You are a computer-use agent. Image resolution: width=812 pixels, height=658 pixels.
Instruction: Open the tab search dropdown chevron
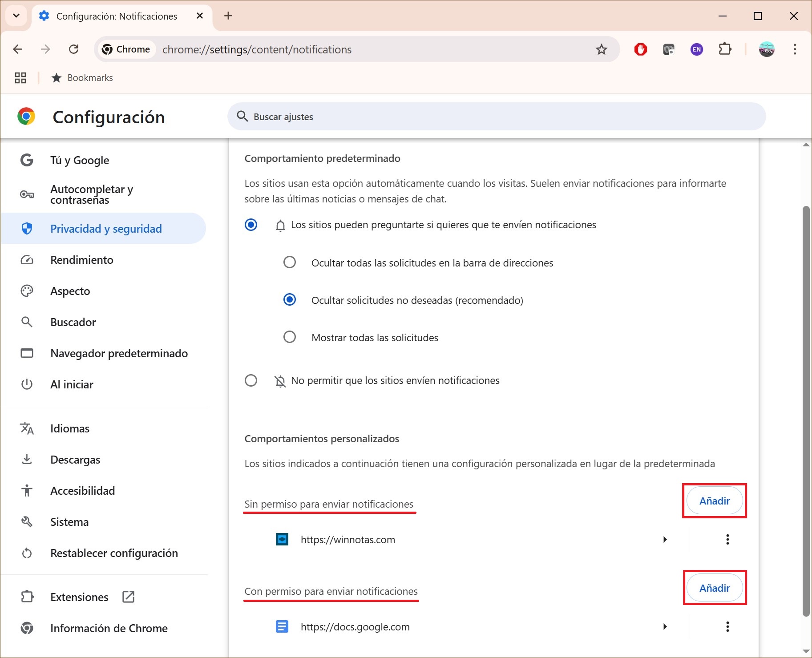[16, 16]
